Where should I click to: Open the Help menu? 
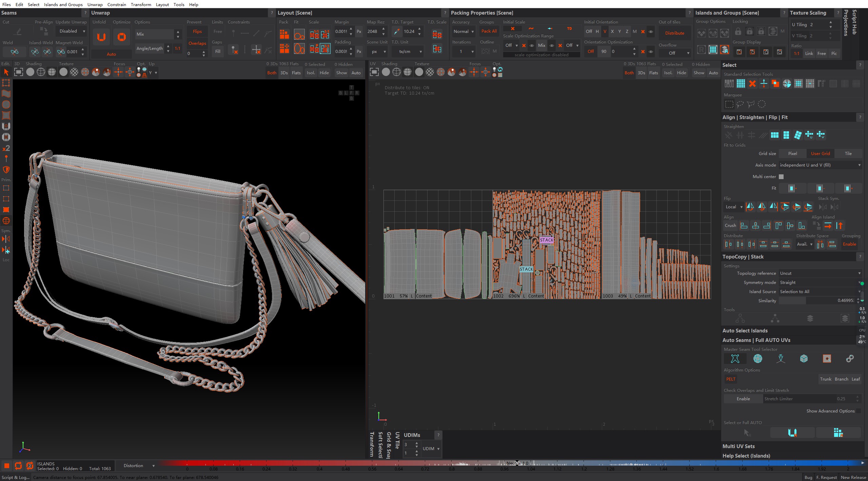(194, 4)
